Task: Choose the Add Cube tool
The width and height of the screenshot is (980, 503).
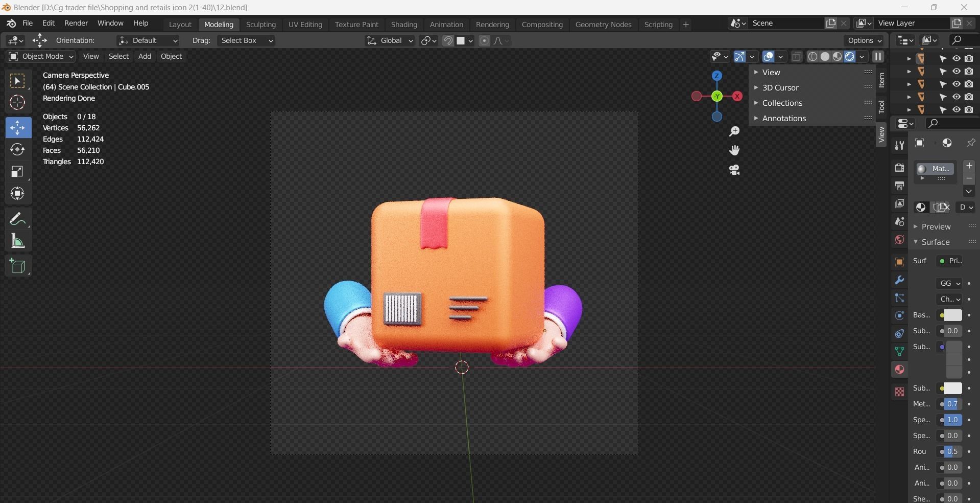Action: click(x=18, y=266)
